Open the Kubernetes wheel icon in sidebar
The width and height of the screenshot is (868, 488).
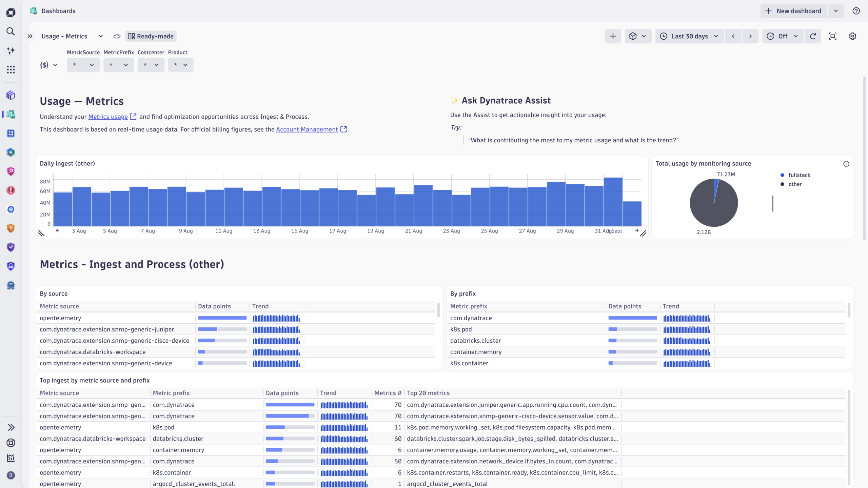[11, 209]
